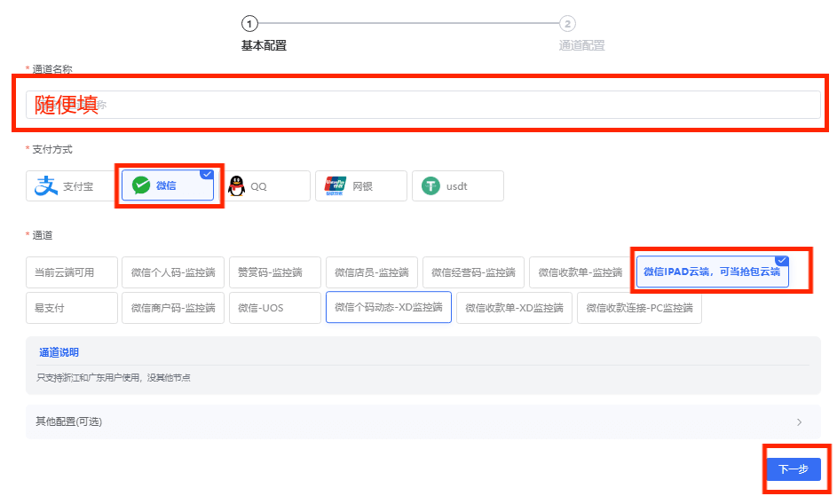Open the 通道说明 description tab
837x504 pixels.
pos(59,352)
